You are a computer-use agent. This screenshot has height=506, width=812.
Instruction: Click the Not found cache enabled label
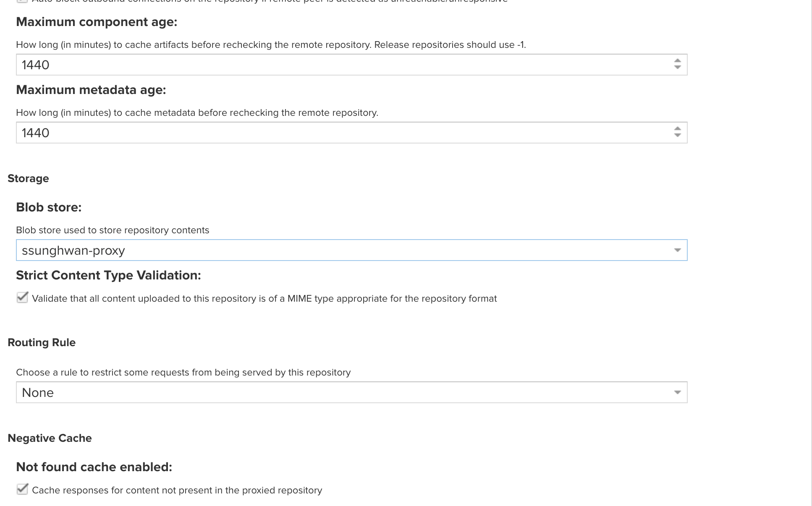coord(94,467)
